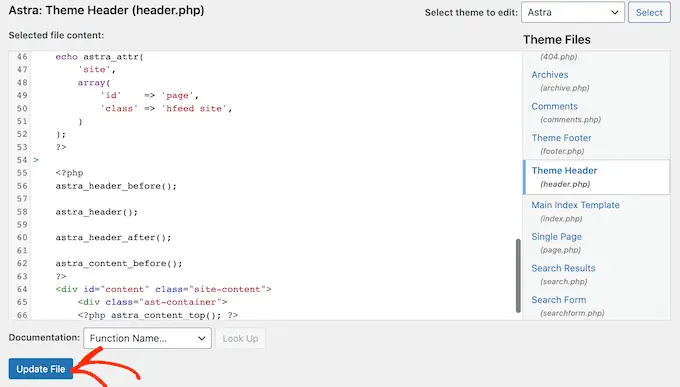Open the Astra theme dropdown
This screenshot has width=680, height=387.
click(572, 13)
